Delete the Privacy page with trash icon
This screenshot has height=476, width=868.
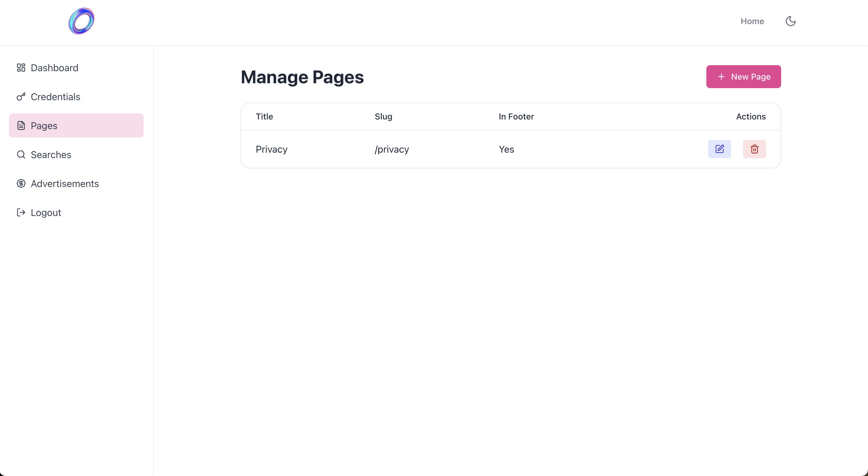pos(754,149)
